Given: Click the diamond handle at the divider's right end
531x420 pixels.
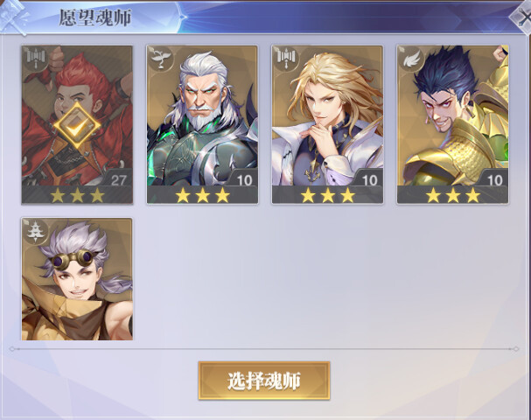Looking at the screenshot, I should (x=516, y=349).
